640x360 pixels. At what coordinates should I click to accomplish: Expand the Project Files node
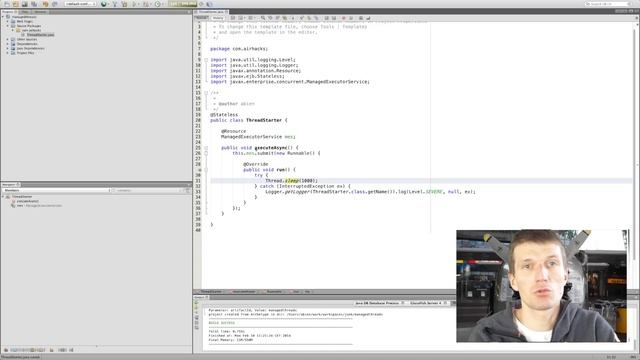tap(8, 53)
